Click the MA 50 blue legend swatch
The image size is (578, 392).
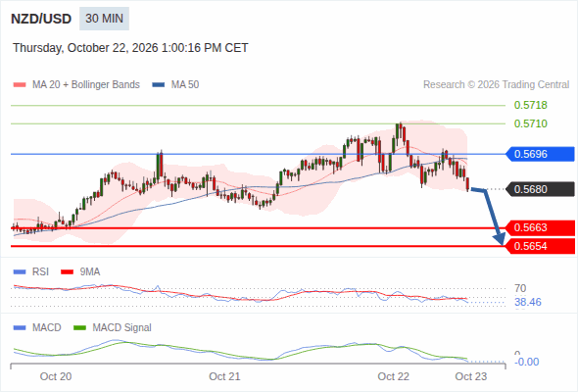point(159,85)
